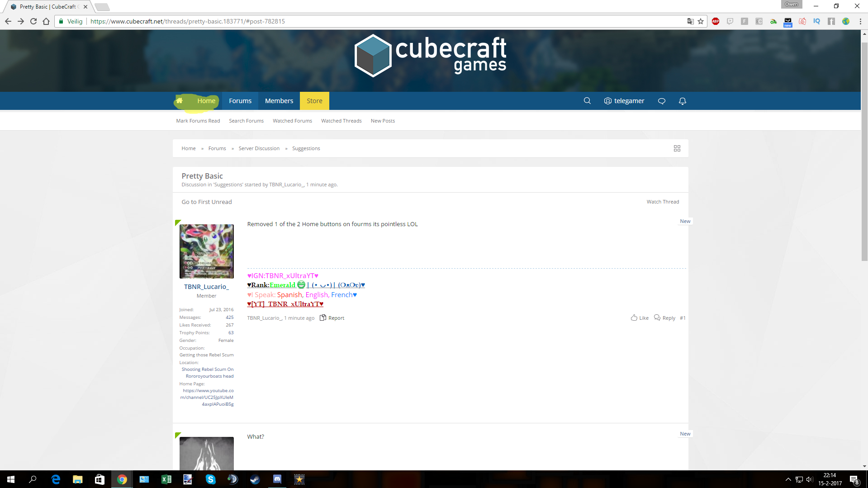Open the Windows notification center icon
868x488 pixels.
[x=854, y=479]
